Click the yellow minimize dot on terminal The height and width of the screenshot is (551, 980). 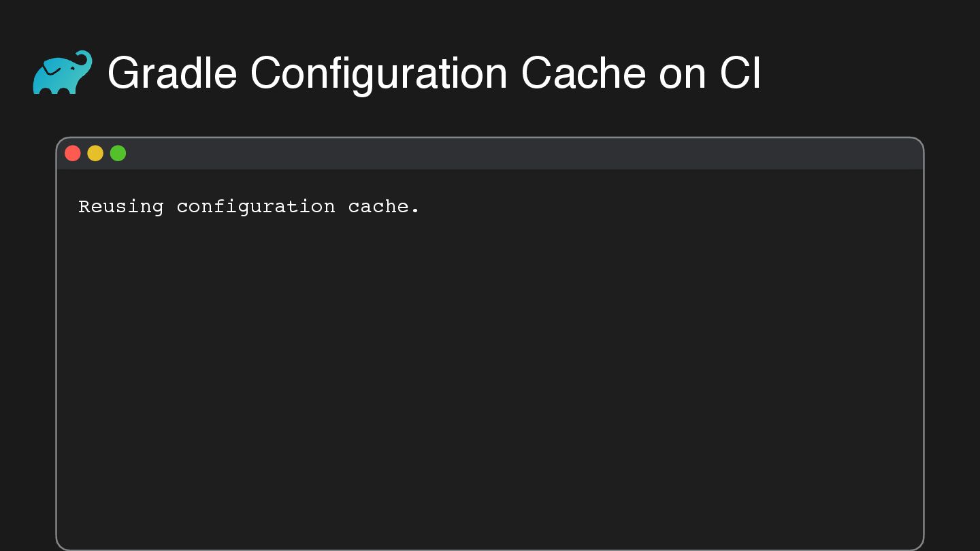(95, 154)
